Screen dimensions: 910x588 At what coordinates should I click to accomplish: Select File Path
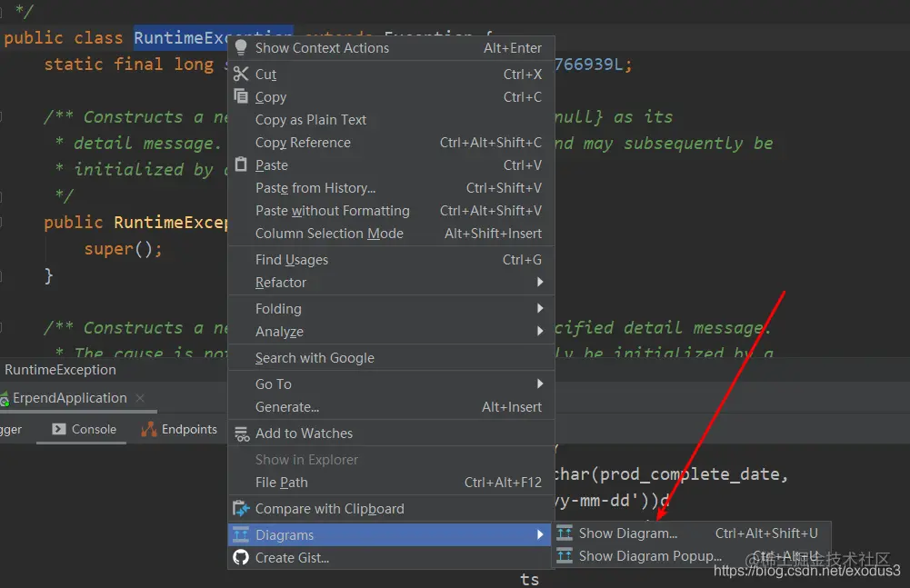tap(392, 482)
